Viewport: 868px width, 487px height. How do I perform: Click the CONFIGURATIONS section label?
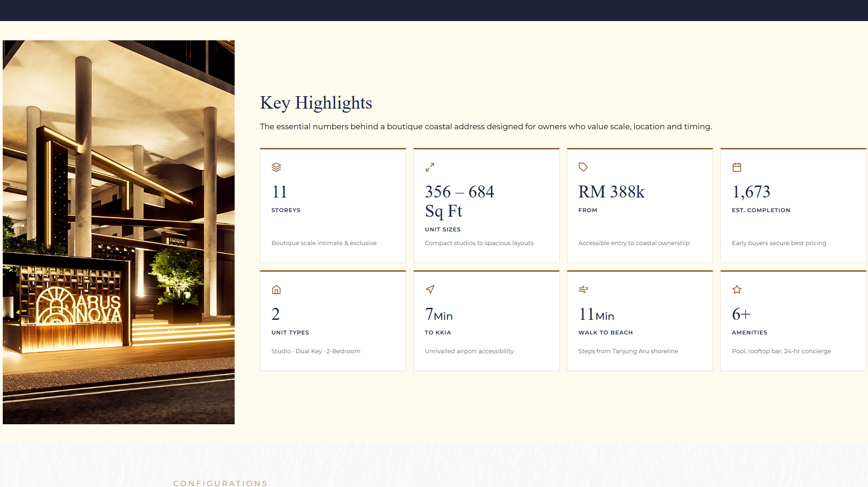[220, 483]
